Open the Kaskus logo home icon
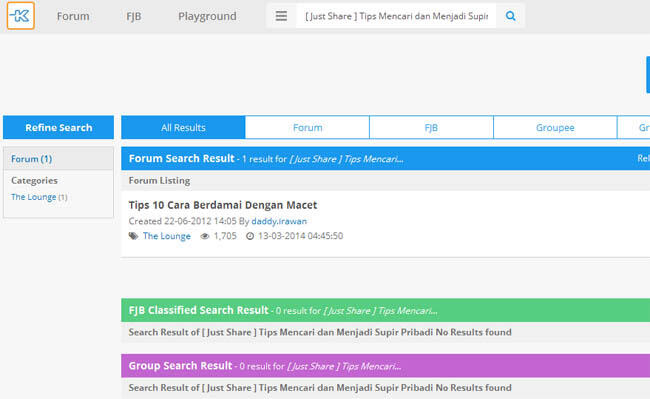The height and width of the screenshot is (399, 650). pyautogui.click(x=21, y=16)
